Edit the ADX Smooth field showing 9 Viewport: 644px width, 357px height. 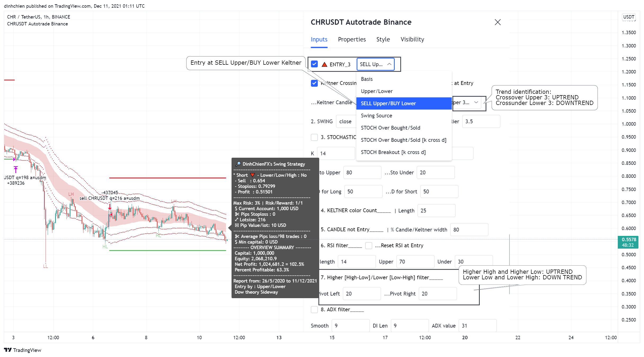pos(350,326)
